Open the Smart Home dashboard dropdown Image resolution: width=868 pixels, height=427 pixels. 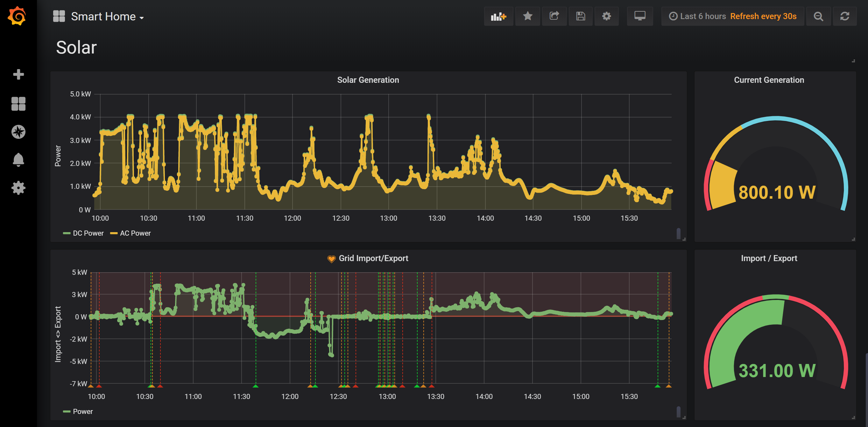pos(107,17)
